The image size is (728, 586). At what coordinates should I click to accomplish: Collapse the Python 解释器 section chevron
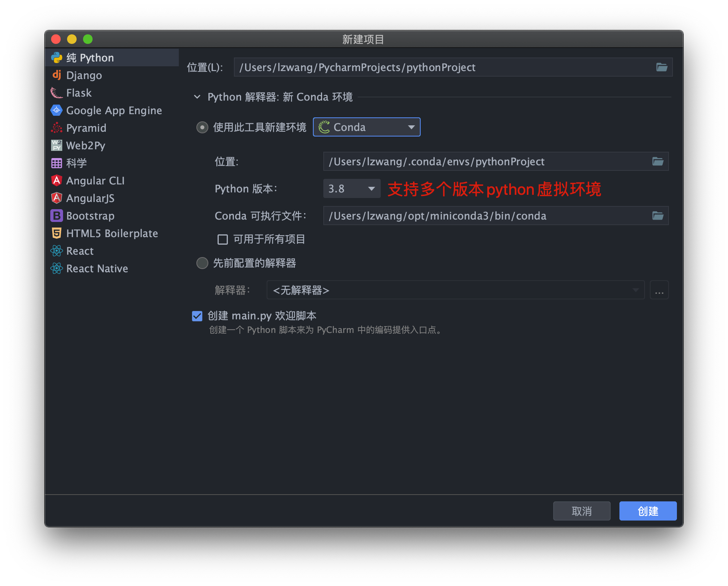197,97
